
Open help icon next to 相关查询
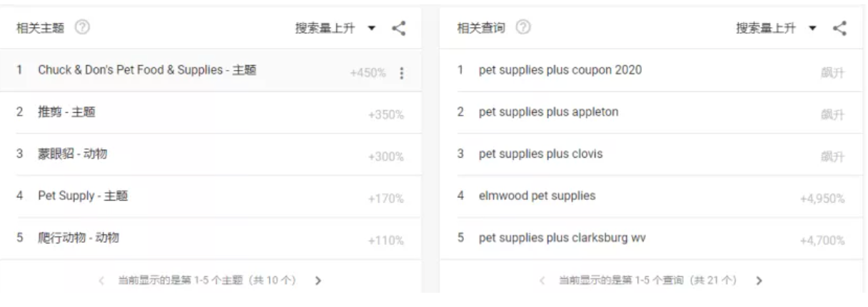(523, 29)
